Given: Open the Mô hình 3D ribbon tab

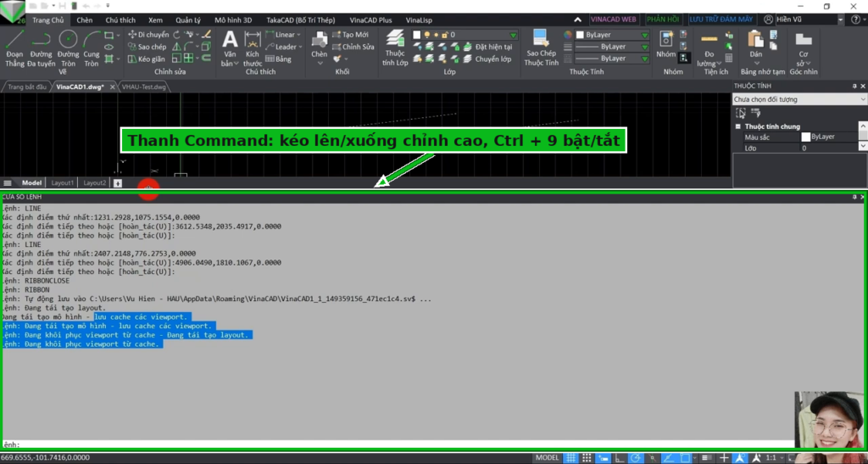Looking at the screenshot, I should click(233, 20).
